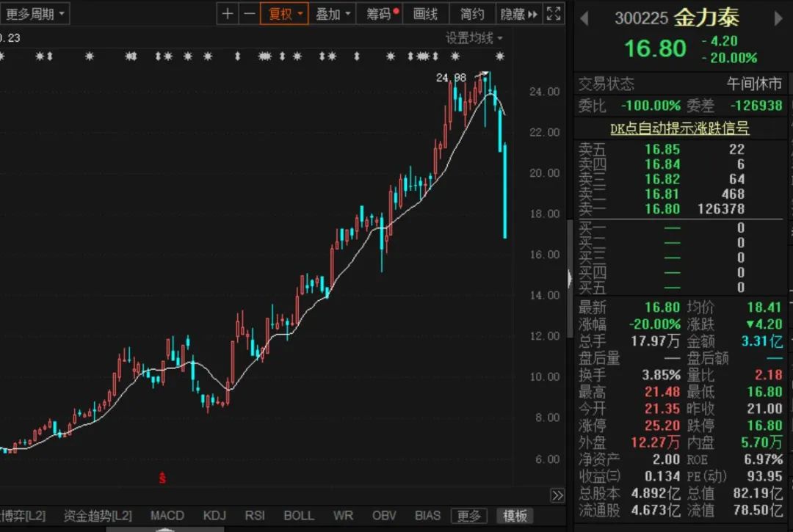The width and height of the screenshot is (793, 532).
Task: Open 复权 adjustment dropdown
Action: tap(284, 14)
